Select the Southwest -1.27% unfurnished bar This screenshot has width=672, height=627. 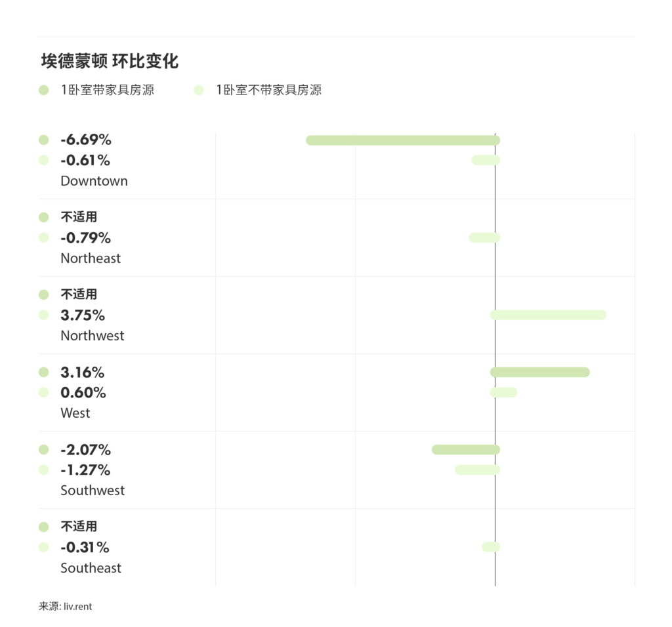[478, 470]
